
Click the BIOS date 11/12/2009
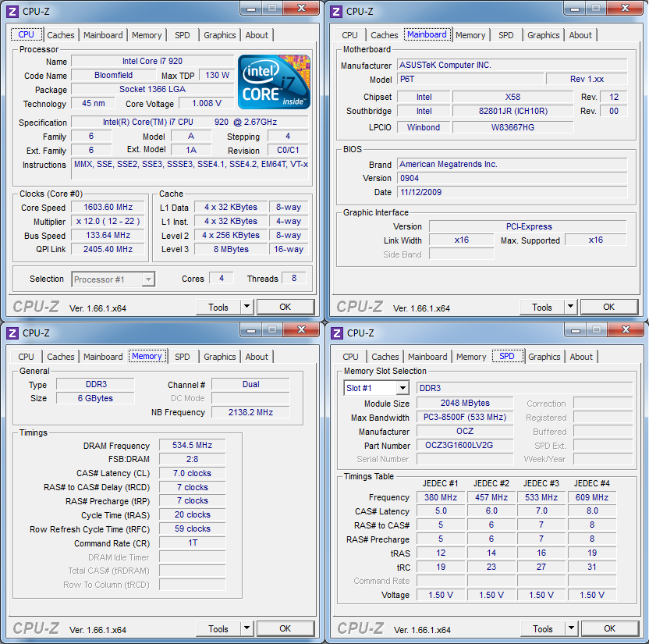tap(512, 192)
